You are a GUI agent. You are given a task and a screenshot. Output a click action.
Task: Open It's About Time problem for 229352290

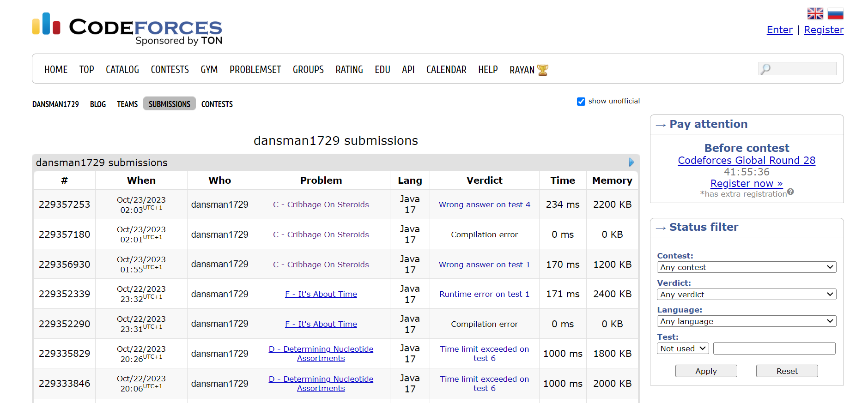(321, 324)
